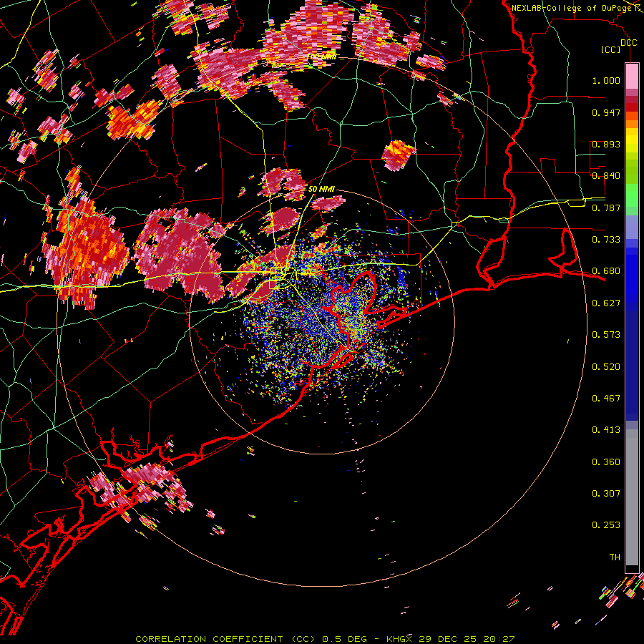Click the 0.413 scale value
The image size is (644, 644).
point(606,430)
